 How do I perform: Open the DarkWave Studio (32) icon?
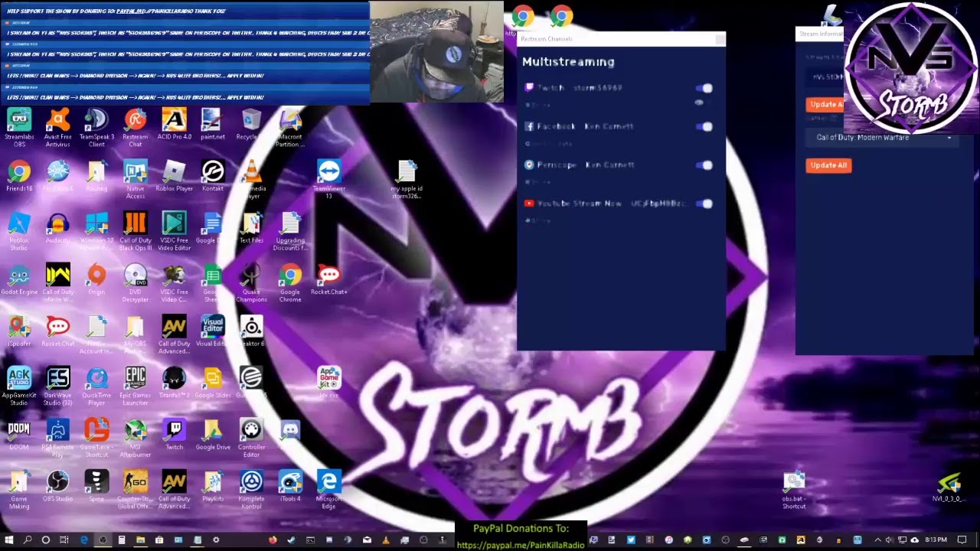pos(57,387)
